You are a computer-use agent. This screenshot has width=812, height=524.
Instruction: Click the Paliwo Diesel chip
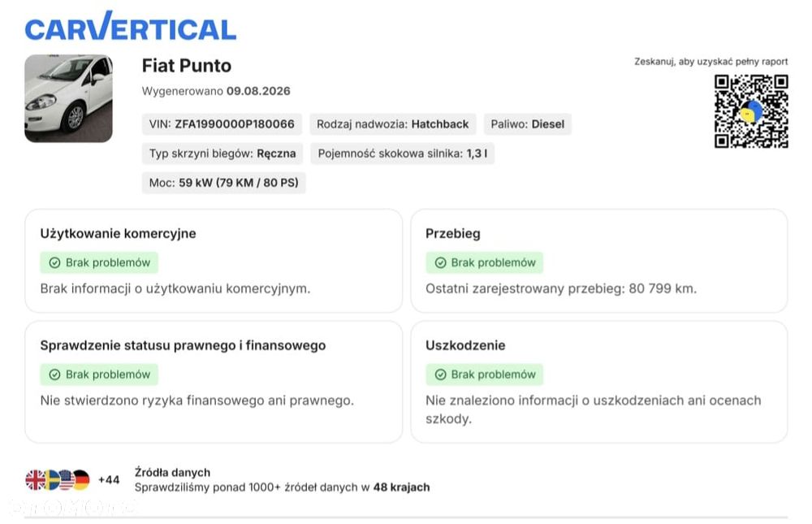tap(527, 124)
